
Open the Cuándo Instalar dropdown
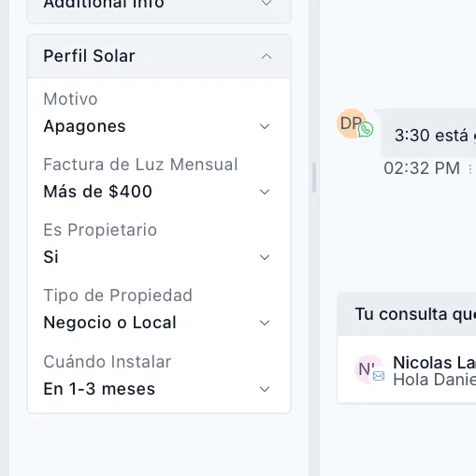tap(157, 389)
